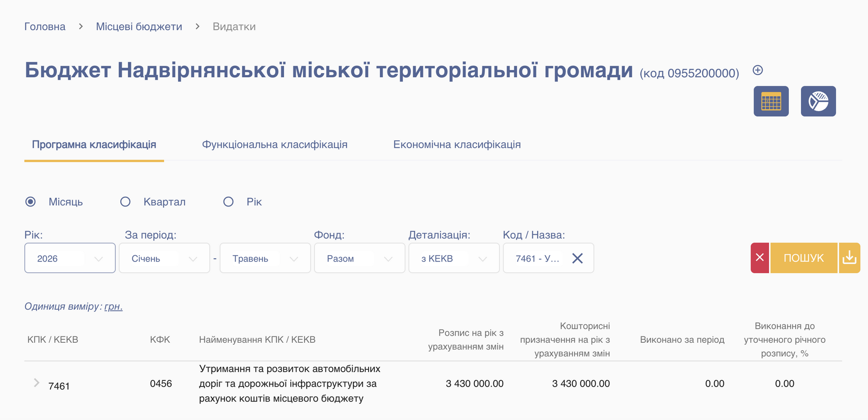Clear the 7461 code filter with X
The height and width of the screenshot is (420, 868).
coord(577,258)
